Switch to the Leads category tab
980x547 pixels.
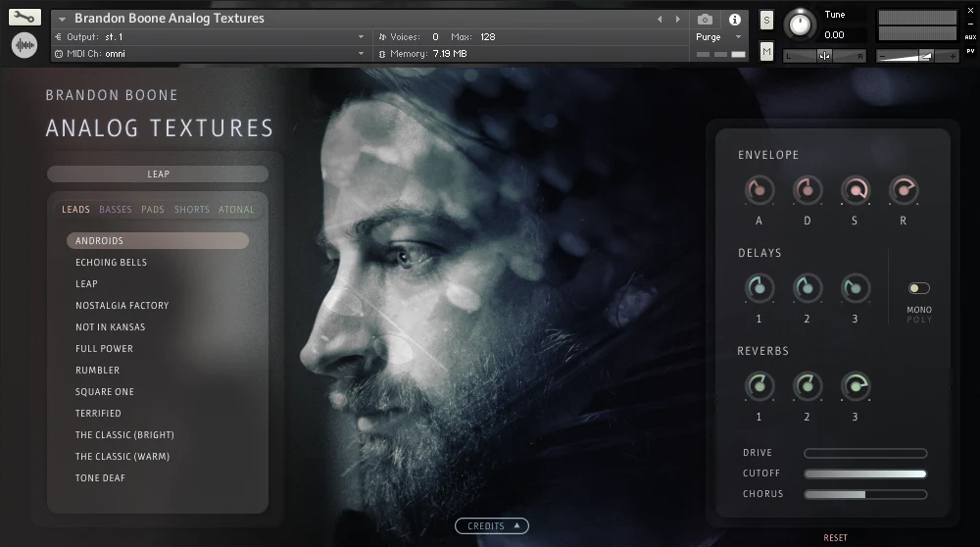tap(75, 210)
